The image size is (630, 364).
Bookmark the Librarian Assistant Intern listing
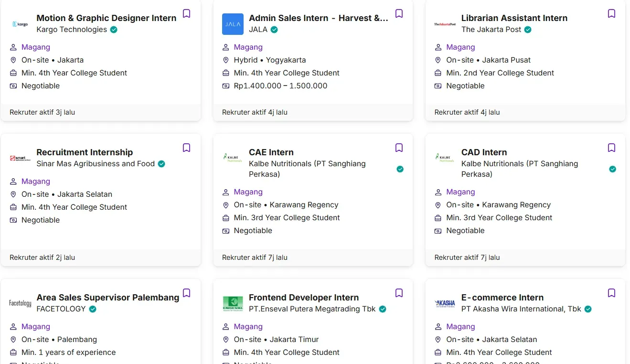coord(611,13)
